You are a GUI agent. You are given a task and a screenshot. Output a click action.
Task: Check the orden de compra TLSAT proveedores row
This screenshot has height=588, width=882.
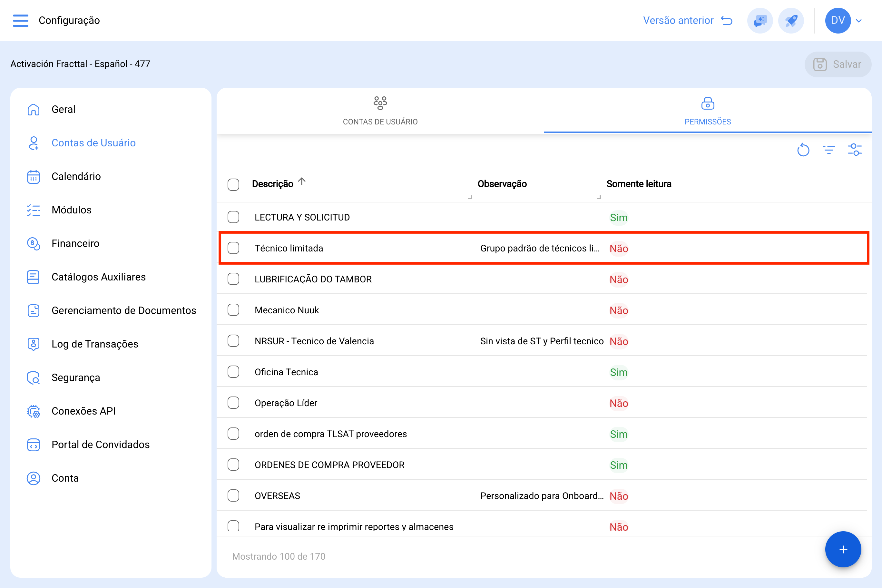point(233,434)
